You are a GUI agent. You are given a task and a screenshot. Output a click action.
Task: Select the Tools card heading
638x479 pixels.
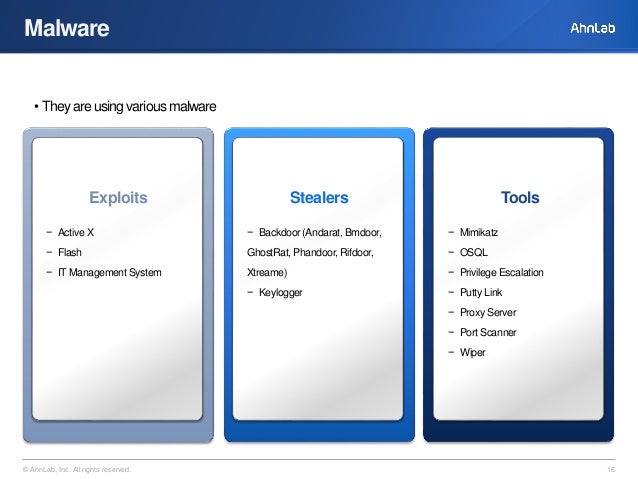[520, 197]
